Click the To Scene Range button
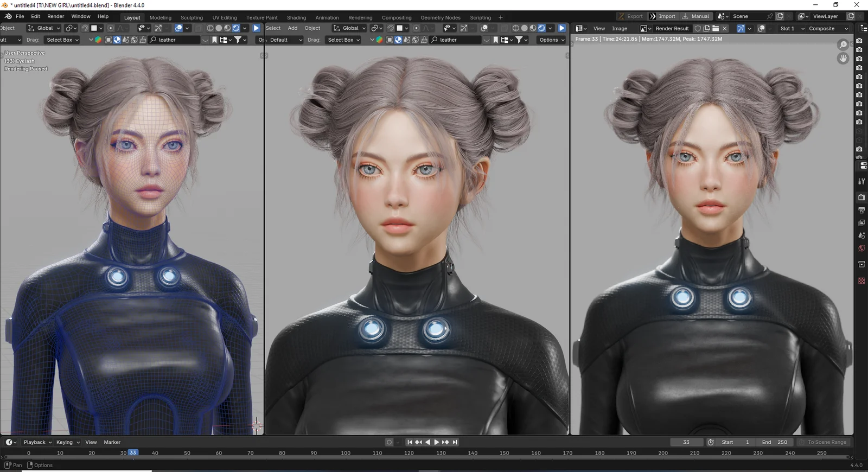868x472 pixels. pyautogui.click(x=822, y=442)
